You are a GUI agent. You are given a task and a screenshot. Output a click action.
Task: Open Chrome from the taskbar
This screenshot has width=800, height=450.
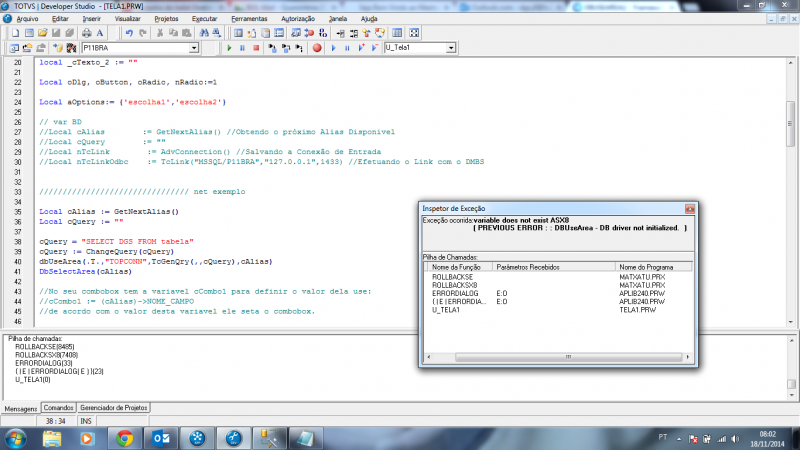pos(124,438)
